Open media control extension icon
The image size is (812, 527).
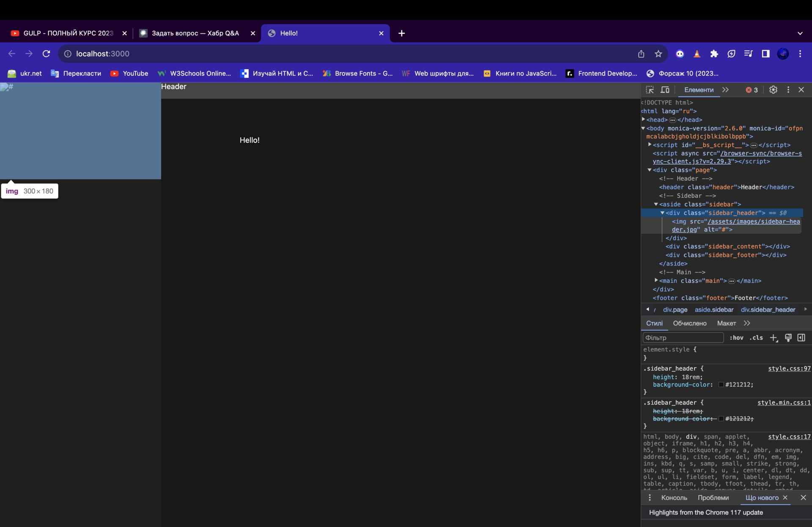pyautogui.click(x=749, y=54)
